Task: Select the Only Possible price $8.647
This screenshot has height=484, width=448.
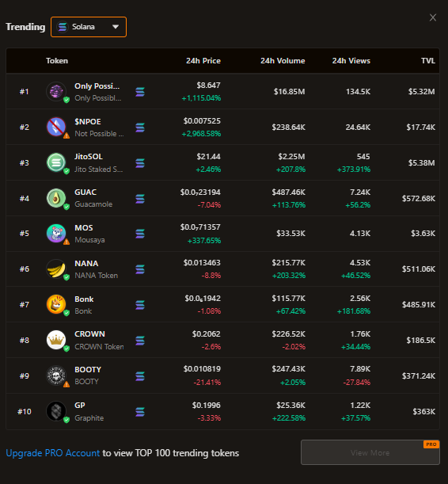Action: point(208,86)
